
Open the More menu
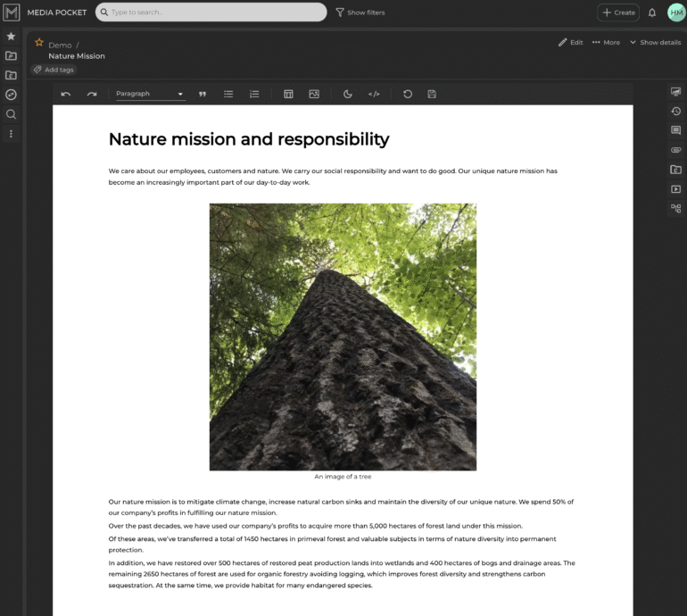tap(606, 43)
